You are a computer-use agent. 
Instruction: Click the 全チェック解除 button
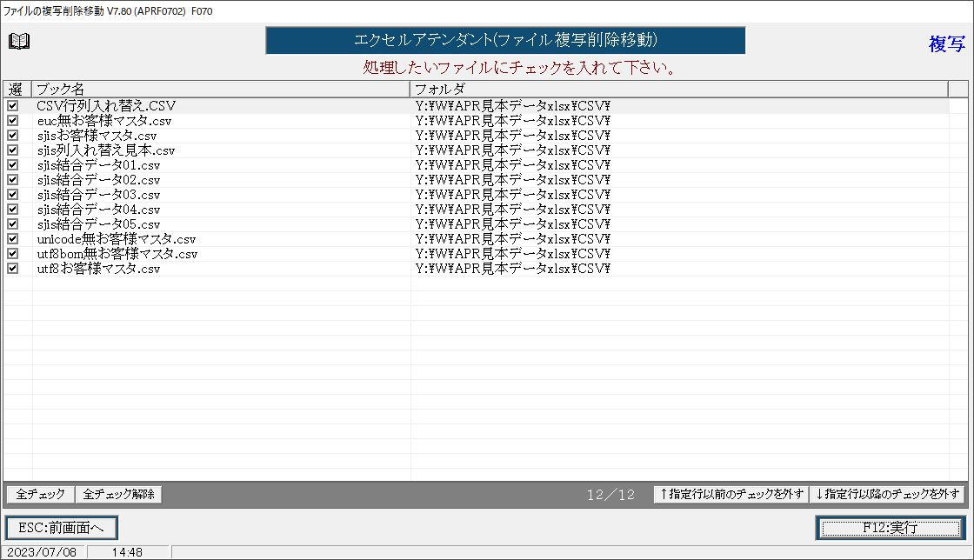click(x=118, y=494)
